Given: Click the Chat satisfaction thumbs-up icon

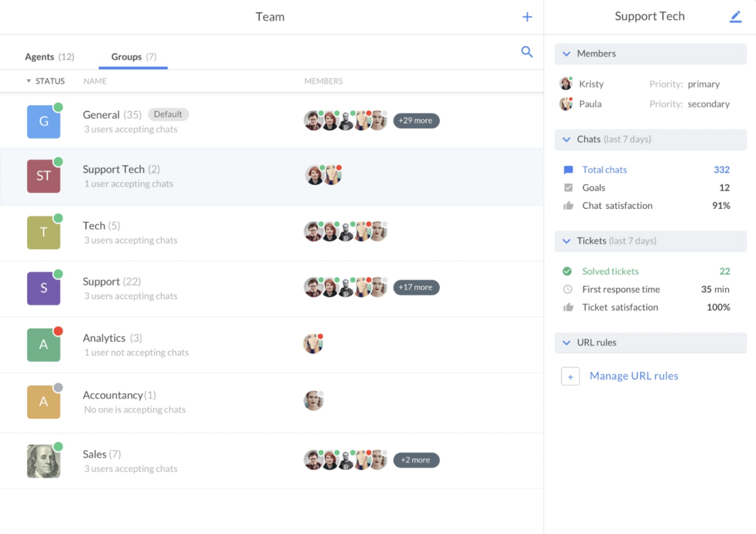Looking at the screenshot, I should [x=568, y=206].
